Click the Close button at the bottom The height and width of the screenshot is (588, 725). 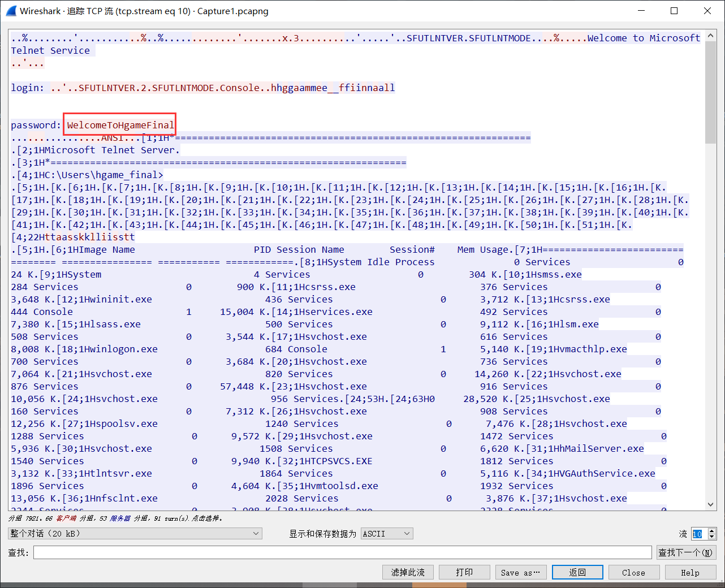633,572
